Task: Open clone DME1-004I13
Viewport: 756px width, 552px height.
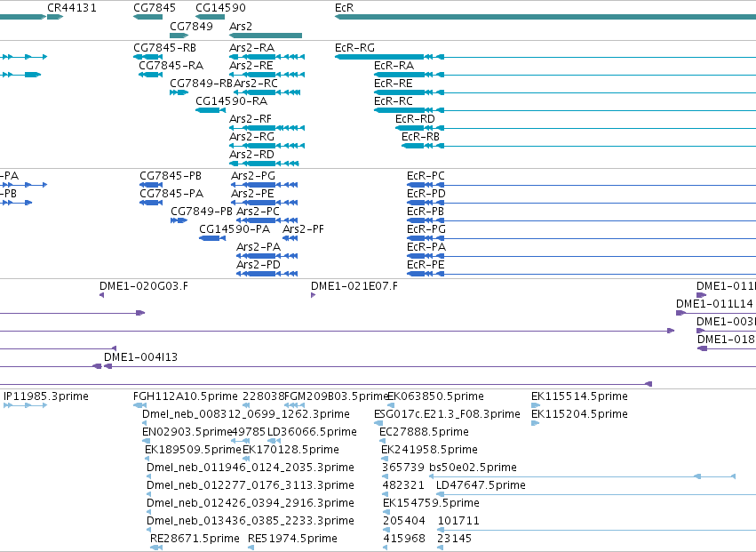Action: point(140,357)
